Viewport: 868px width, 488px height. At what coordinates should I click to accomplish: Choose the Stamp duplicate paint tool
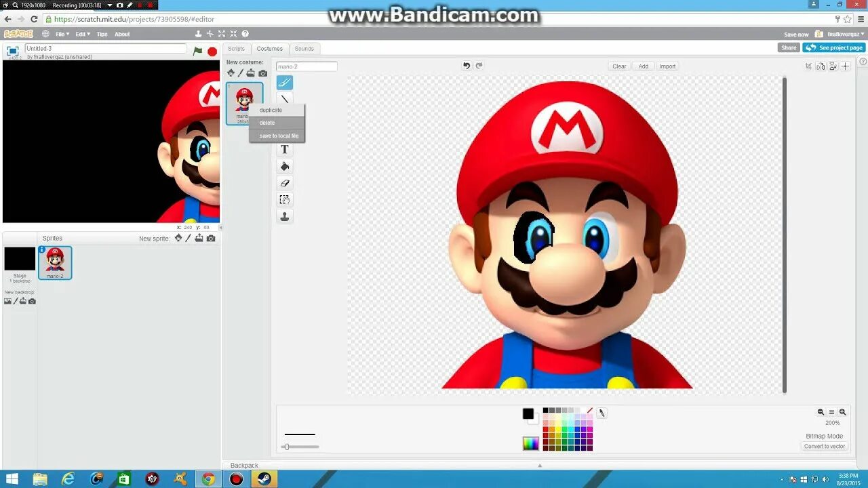(285, 217)
